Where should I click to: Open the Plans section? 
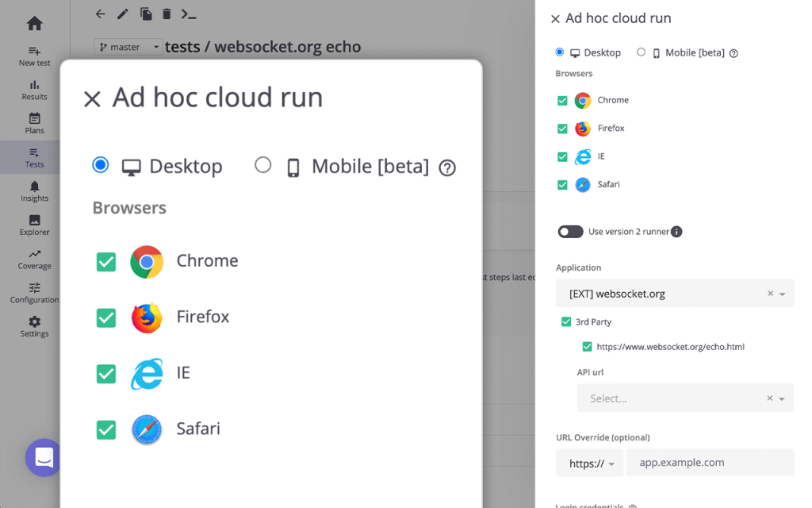click(x=34, y=124)
